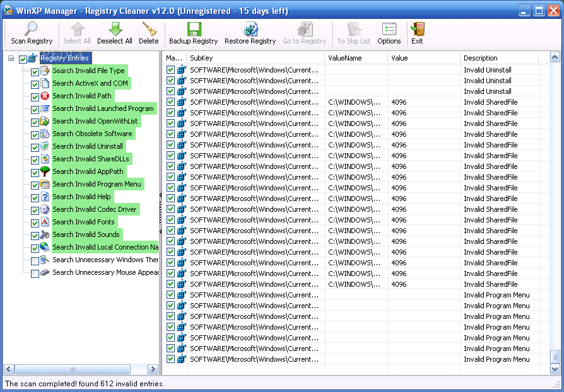Click the tree panel horizontal scrollbar thumb

click(73, 369)
